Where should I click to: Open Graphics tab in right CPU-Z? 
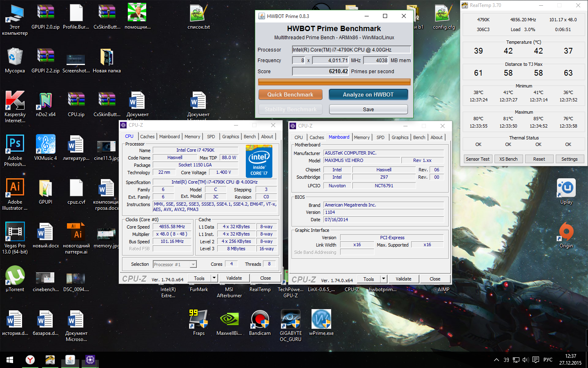point(400,137)
